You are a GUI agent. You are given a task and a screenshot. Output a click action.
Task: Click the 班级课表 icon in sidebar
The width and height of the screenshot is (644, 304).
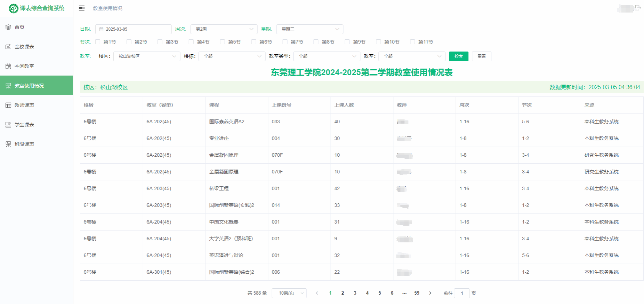click(x=8, y=144)
